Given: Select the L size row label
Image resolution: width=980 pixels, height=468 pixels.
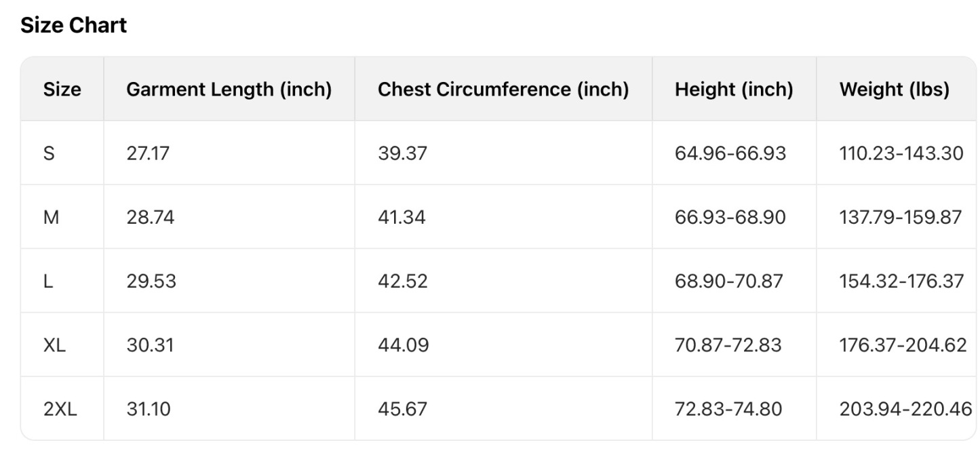Looking at the screenshot, I should [48, 281].
